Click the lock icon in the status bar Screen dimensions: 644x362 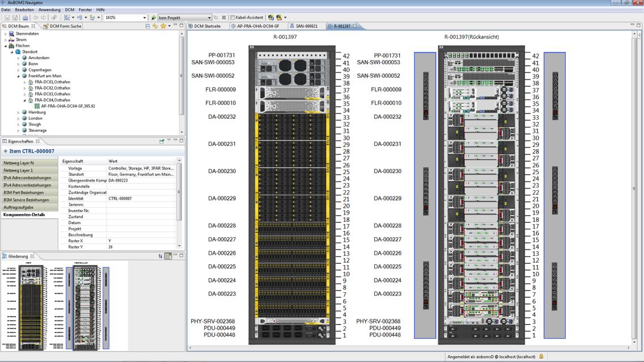[541, 357]
